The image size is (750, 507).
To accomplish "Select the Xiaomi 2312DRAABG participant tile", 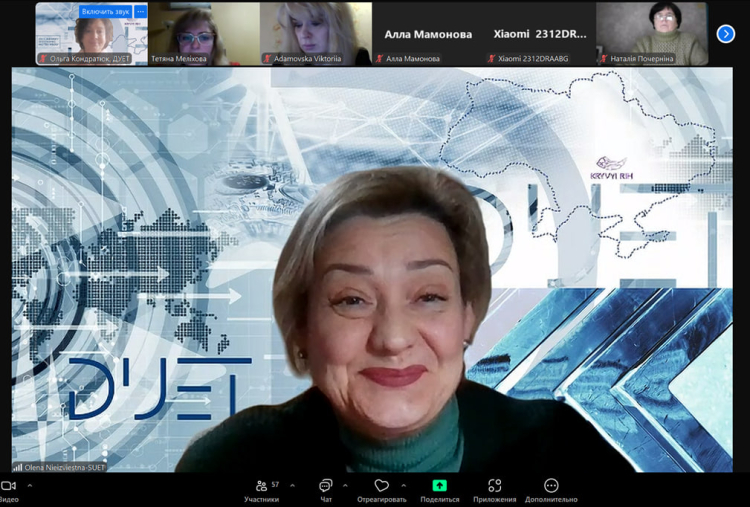I will click(x=539, y=34).
